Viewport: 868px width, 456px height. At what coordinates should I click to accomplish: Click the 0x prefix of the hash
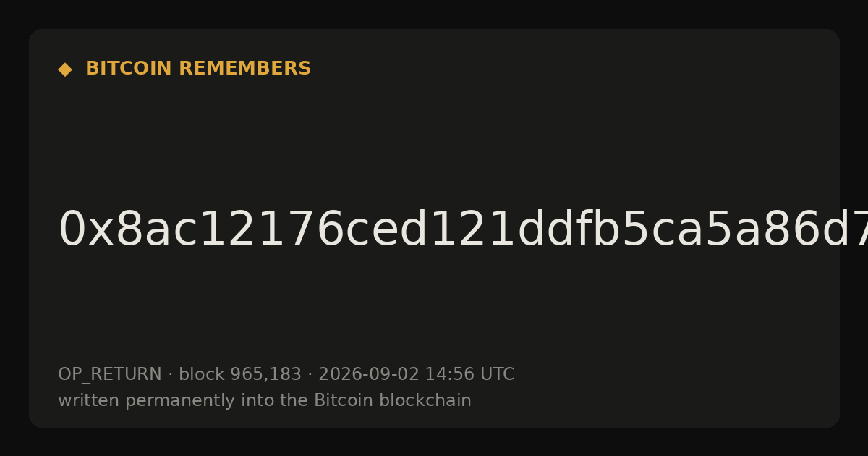coord(86,230)
